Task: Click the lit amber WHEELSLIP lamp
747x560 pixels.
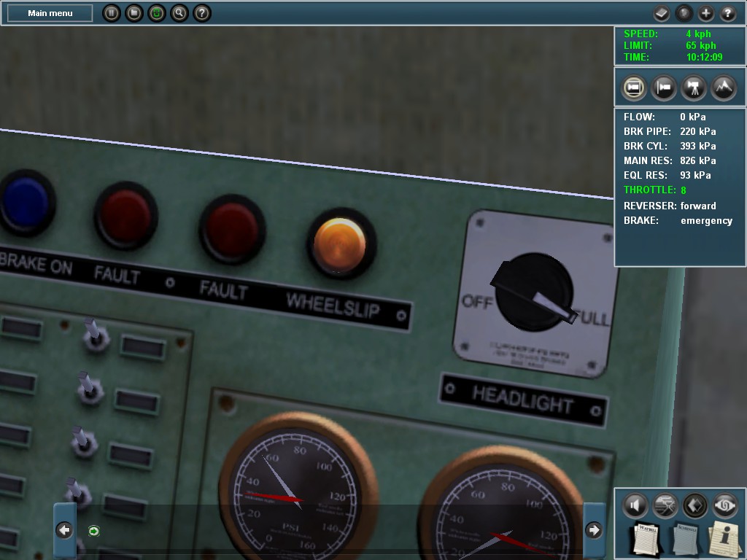Action: [x=340, y=244]
